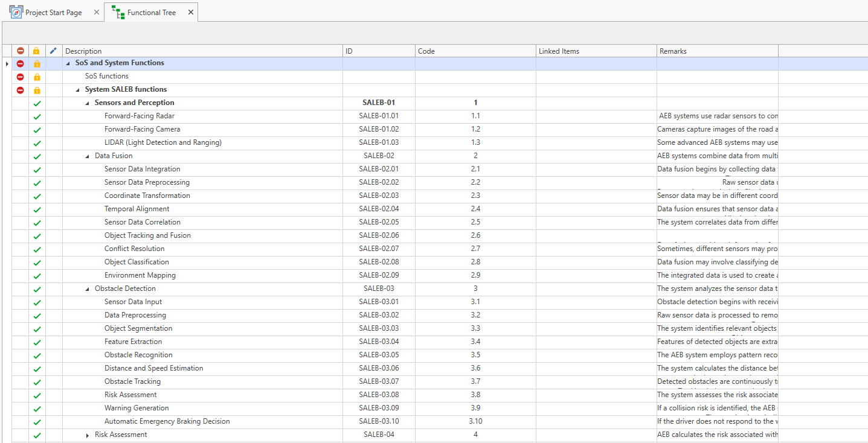Toggle green checkmark for Conflict Resolution row
The width and height of the screenshot is (868, 443).
tap(37, 249)
